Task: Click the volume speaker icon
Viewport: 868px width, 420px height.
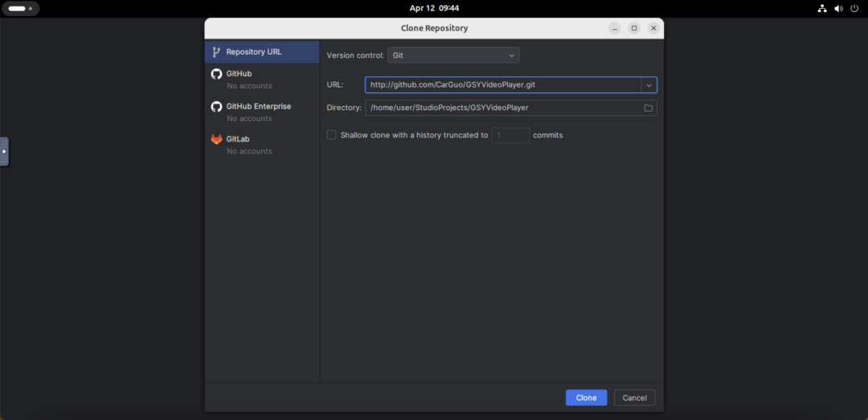Action: point(838,8)
